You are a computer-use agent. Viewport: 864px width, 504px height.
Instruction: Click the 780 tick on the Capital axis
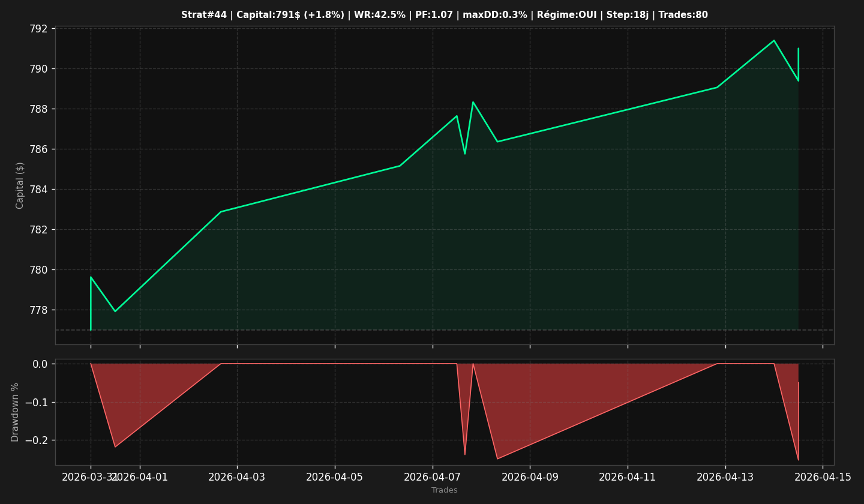click(x=40, y=270)
